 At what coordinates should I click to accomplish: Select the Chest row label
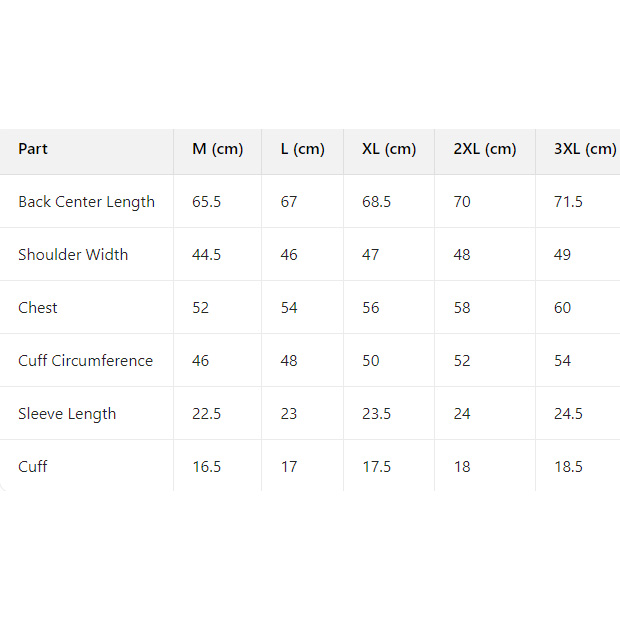point(38,308)
